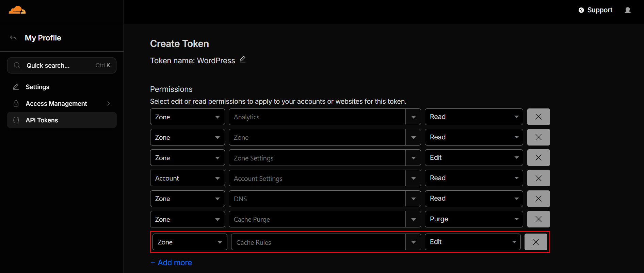Viewport: 644px width, 273px height.
Task: Open Edit dropdown in Zone Settings row
Action: click(x=474, y=158)
